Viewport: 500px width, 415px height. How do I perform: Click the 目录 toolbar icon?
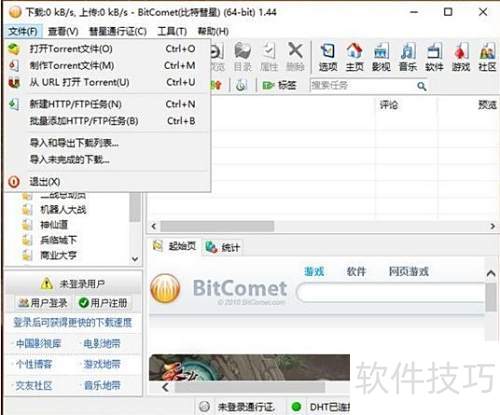click(x=242, y=57)
